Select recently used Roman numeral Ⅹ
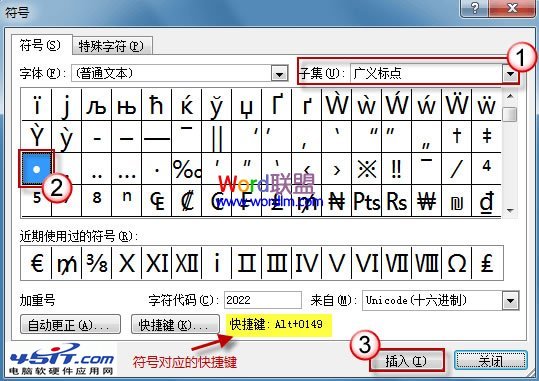539x381 pixels. click(126, 263)
